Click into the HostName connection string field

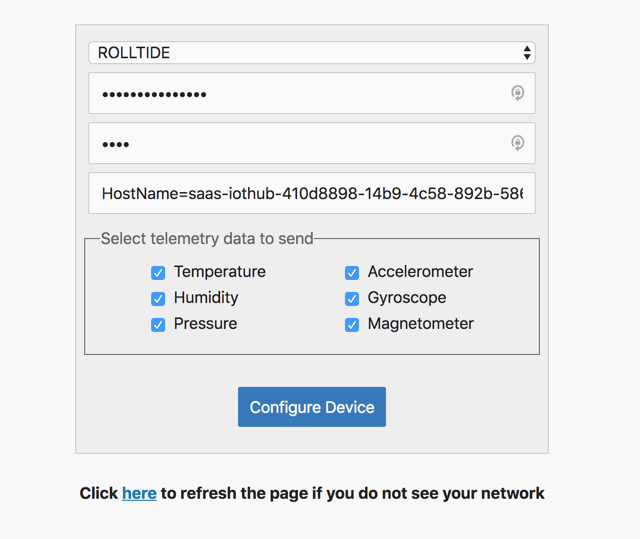click(312, 193)
